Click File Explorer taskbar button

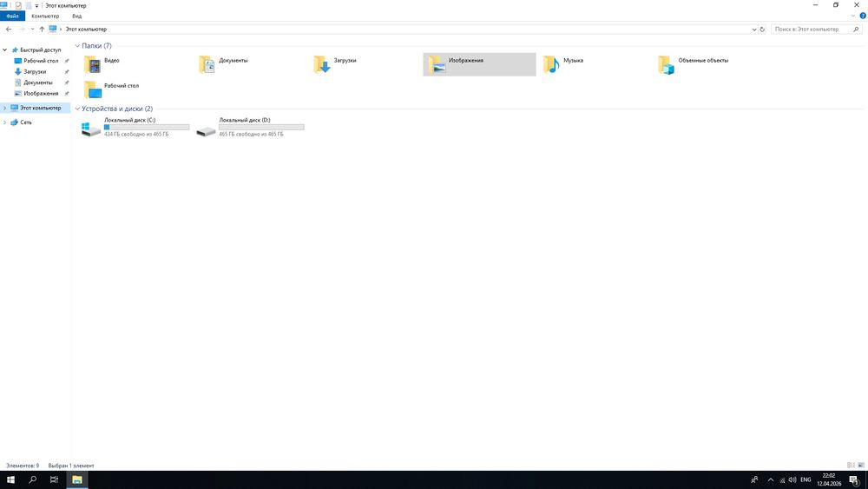77,479
